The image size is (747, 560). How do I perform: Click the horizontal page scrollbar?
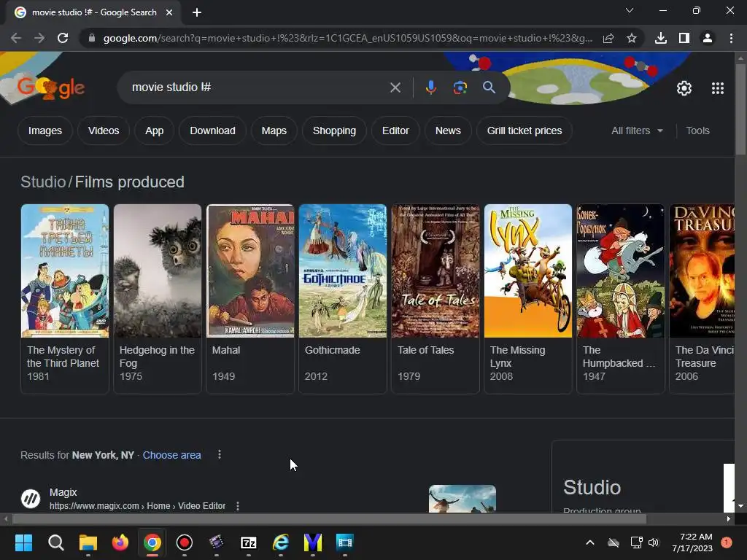pyautogui.click(x=329, y=518)
